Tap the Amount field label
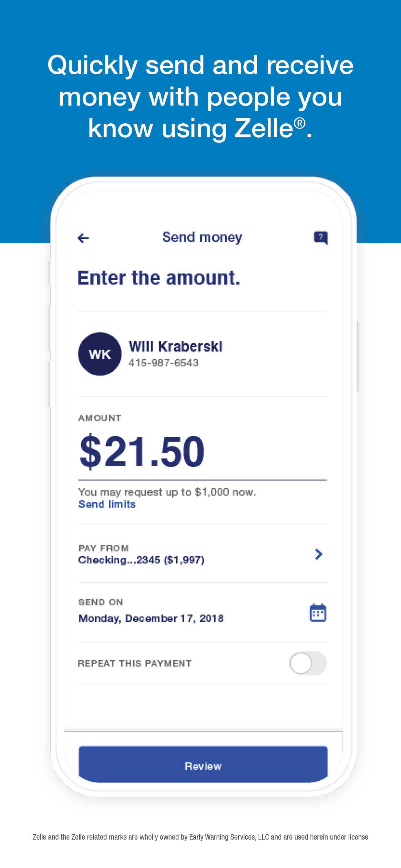Screen dimensions: 401x868 coord(100,418)
